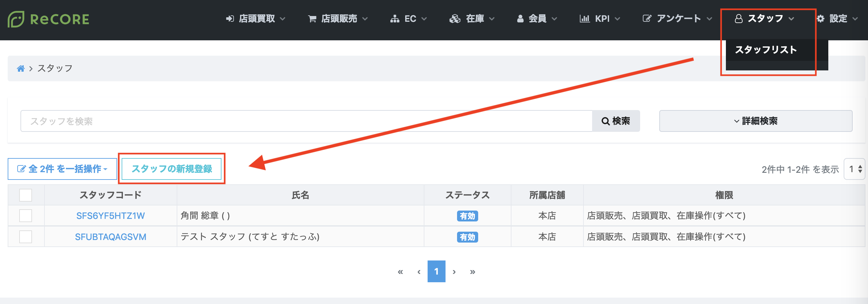Click the 権限 column header

(x=724, y=195)
